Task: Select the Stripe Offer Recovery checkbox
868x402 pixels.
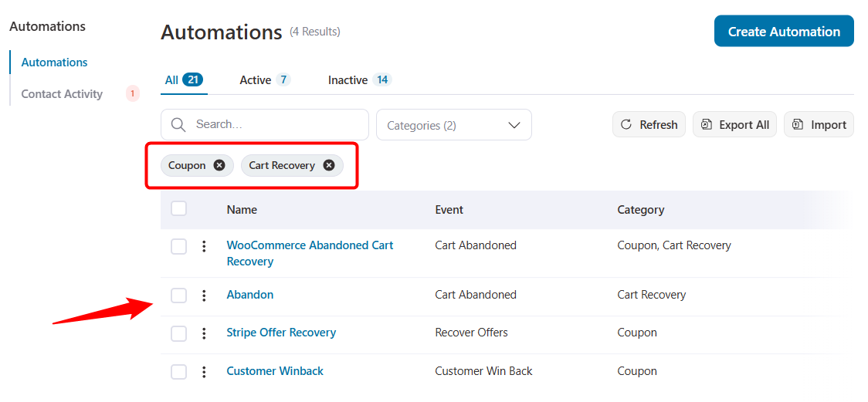Action: click(x=179, y=333)
